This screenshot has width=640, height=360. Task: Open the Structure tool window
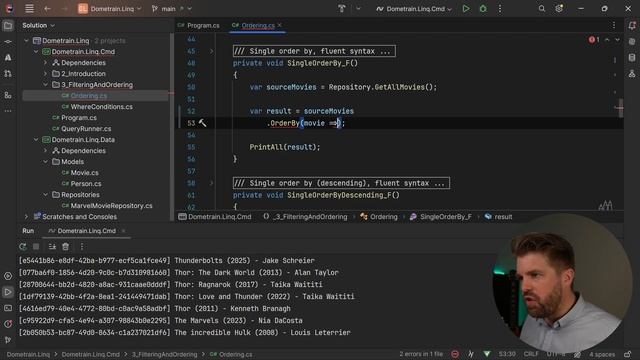pyautogui.click(x=8, y=95)
